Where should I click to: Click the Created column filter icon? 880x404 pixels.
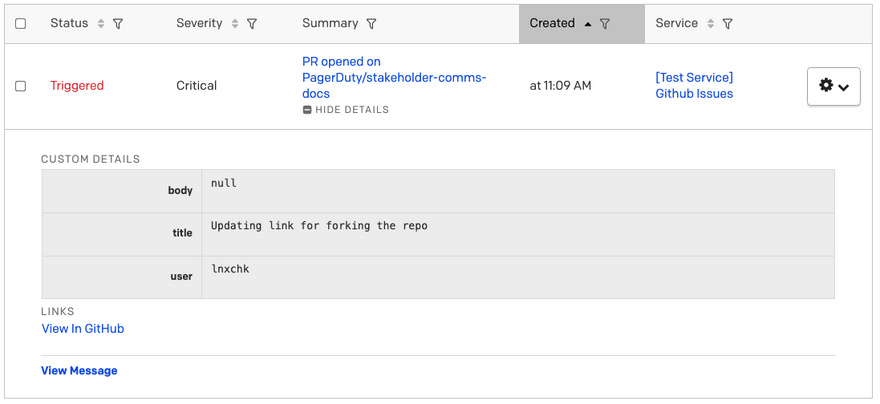(x=605, y=24)
